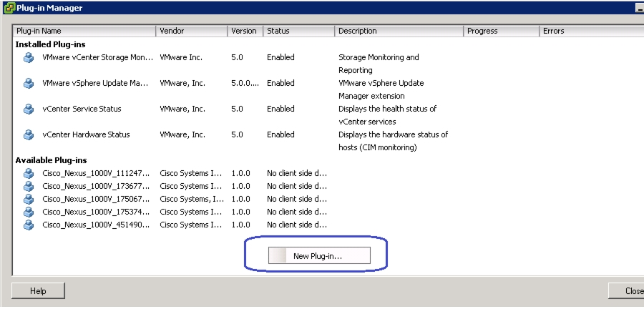Click the Progress column header
This screenshot has width=644, height=309.
502,31
